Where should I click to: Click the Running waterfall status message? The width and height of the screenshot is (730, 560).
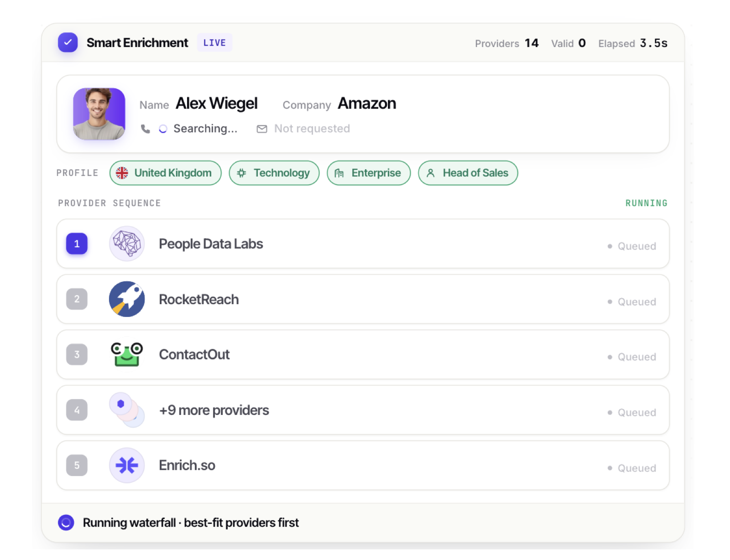click(191, 523)
